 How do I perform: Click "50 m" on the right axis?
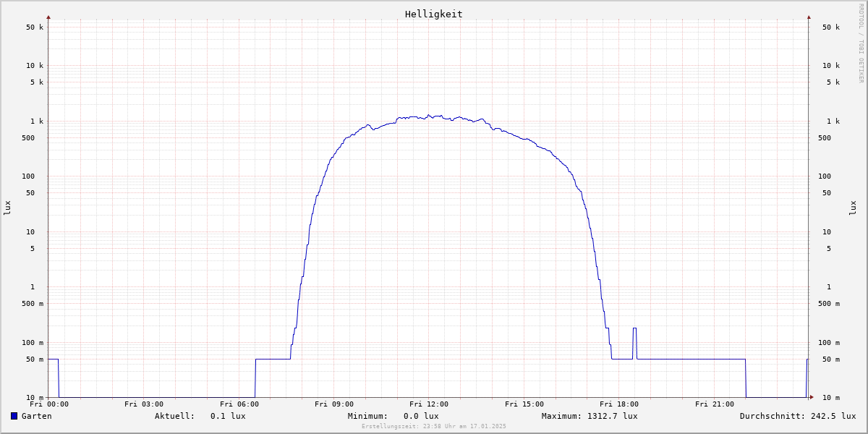(831, 359)
